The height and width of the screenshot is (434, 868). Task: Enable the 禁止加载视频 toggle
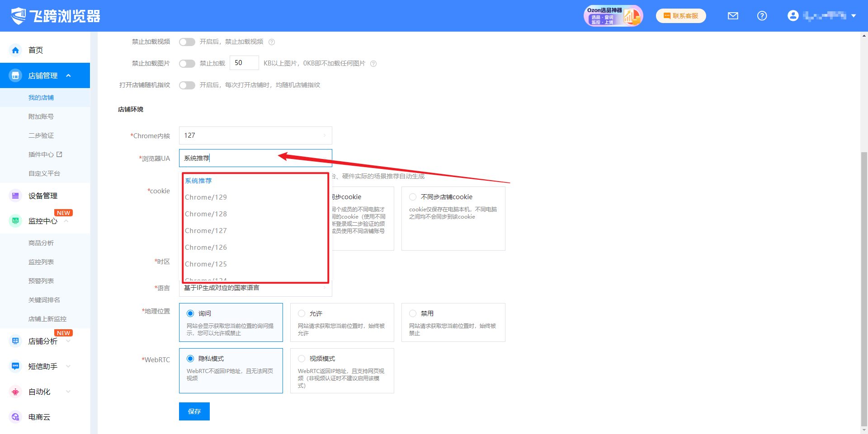pyautogui.click(x=187, y=42)
